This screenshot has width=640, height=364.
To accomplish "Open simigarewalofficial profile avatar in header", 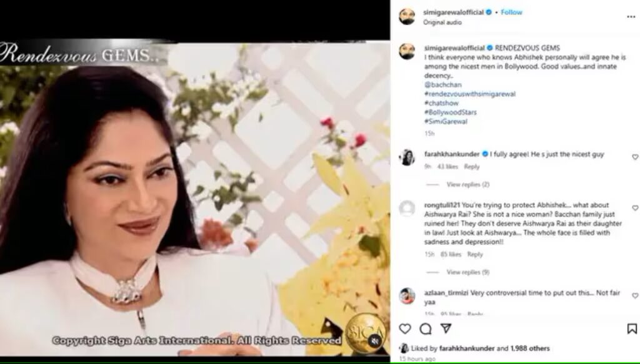I will pyautogui.click(x=407, y=17).
